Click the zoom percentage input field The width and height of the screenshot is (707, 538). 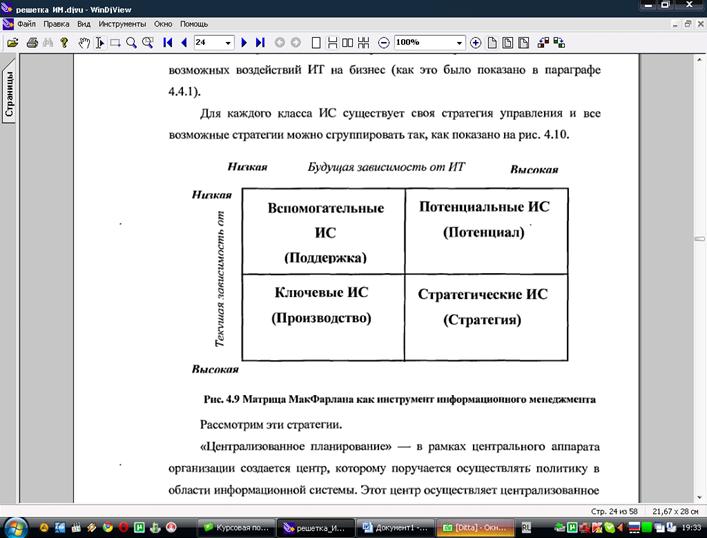click(x=422, y=43)
